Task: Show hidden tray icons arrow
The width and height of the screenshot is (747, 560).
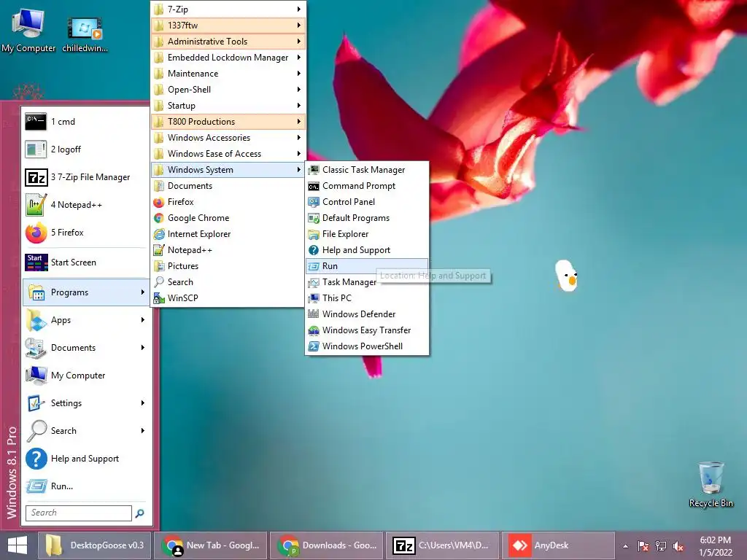Action: pos(625,546)
